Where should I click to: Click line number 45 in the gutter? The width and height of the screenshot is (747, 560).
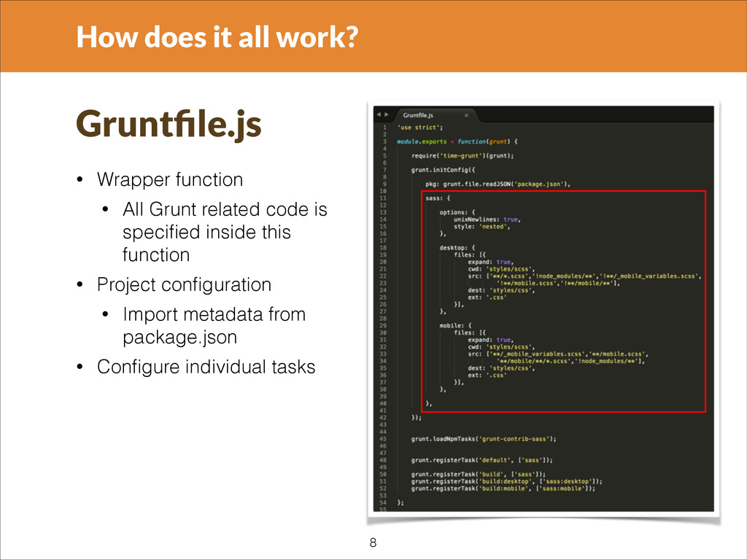383,439
